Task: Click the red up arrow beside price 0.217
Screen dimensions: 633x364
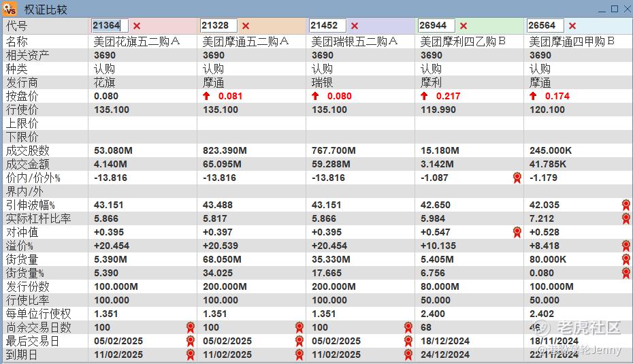Action: coord(424,96)
